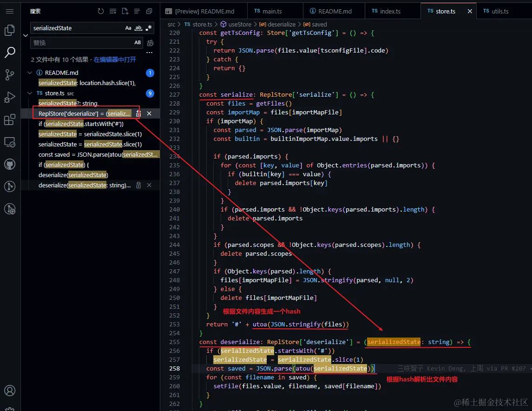The image size is (532, 411).
Task: Select result 'serializedState?: string,'
Action: [68, 103]
